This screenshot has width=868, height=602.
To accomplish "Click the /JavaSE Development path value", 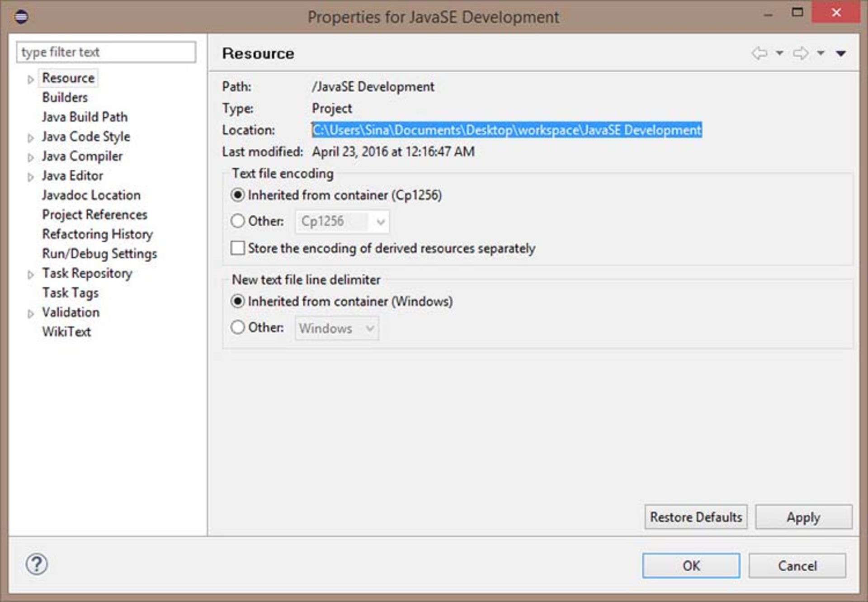I will [373, 86].
